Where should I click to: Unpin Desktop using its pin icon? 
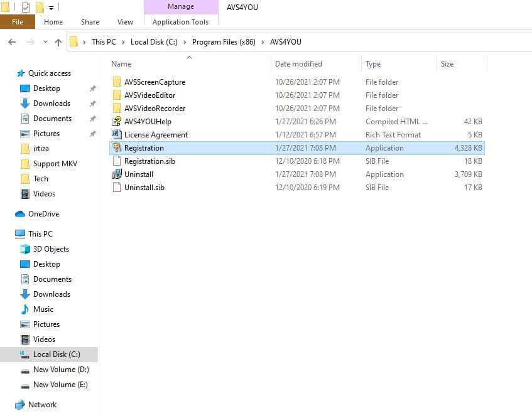[x=92, y=88]
